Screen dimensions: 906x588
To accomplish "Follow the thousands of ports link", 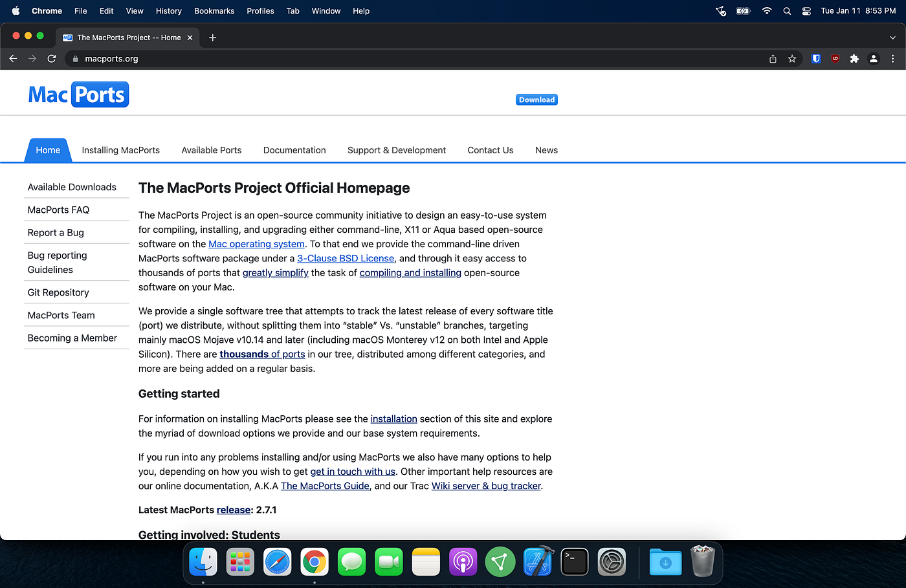I will click(262, 354).
